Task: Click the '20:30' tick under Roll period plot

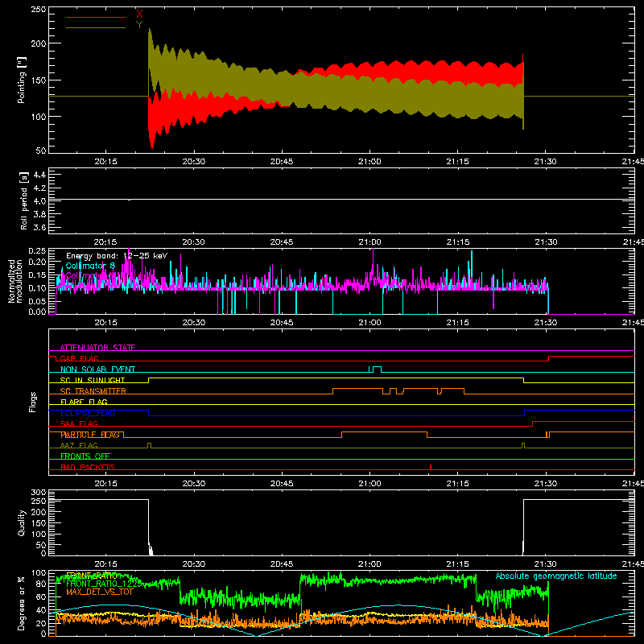Action: [193, 242]
